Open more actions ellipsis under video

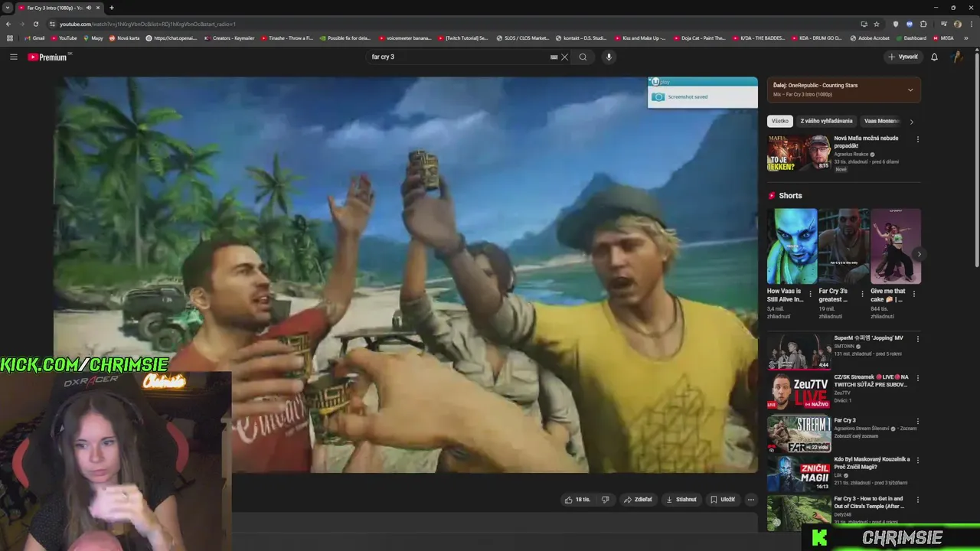750,500
